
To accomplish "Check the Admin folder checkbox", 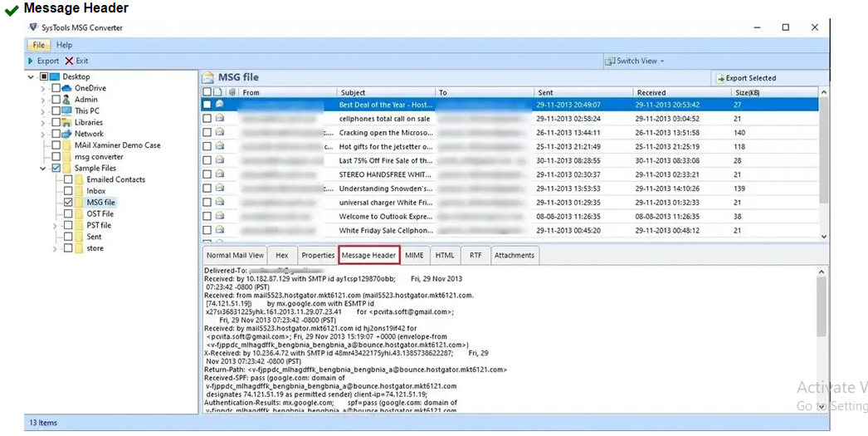I will click(56, 100).
